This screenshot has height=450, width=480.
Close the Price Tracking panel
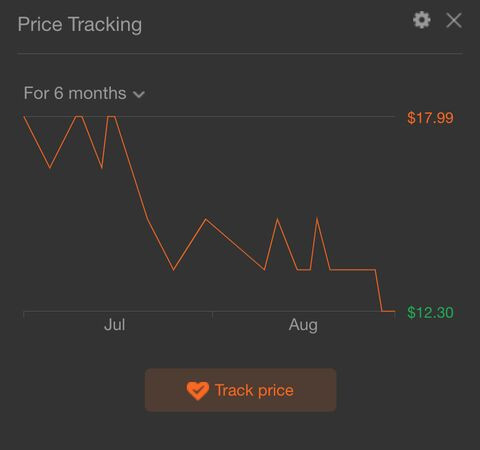tap(454, 21)
